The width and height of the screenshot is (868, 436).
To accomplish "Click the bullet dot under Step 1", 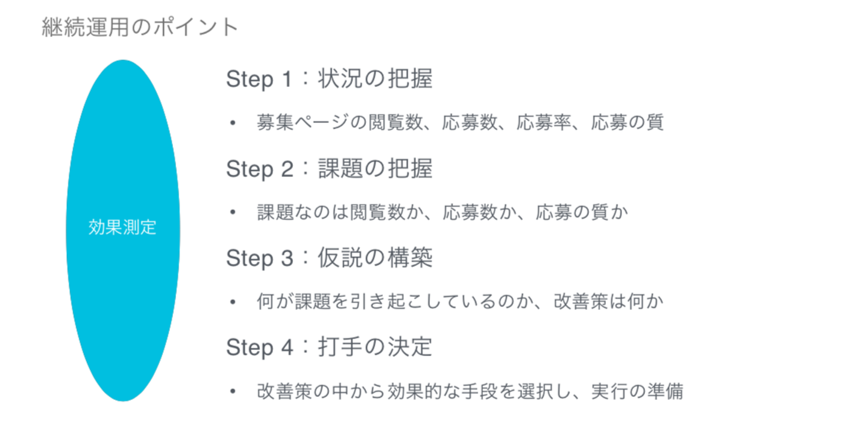I will point(233,123).
